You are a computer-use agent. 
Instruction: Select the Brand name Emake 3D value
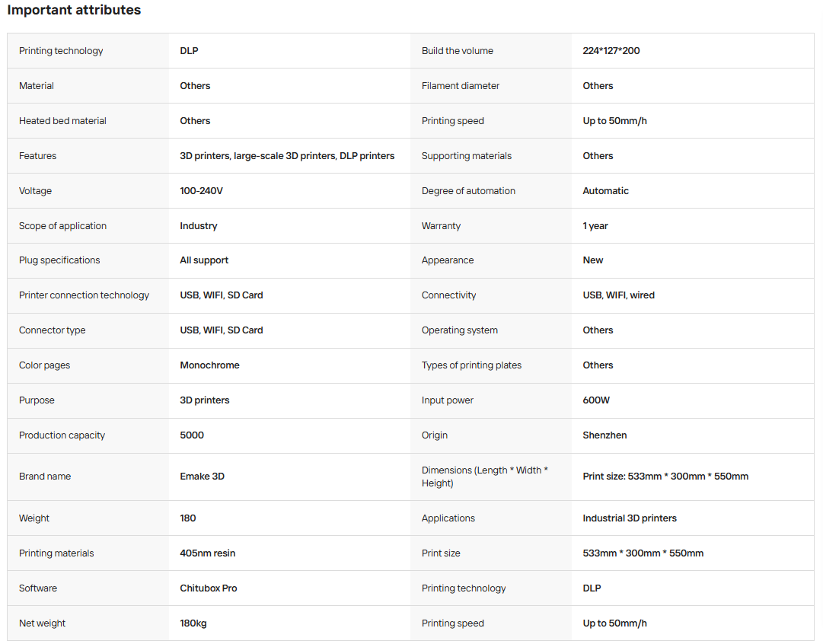pyautogui.click(x=202, y=477)
